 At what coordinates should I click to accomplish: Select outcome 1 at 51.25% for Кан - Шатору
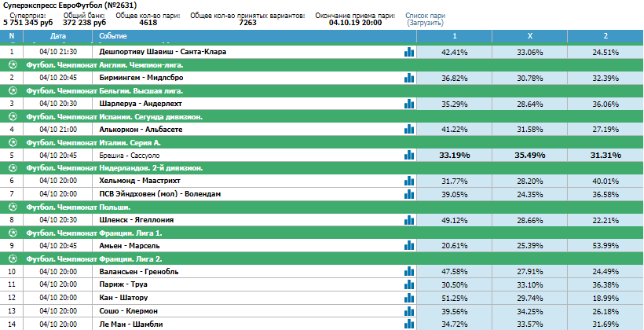[x=454, y=298]
